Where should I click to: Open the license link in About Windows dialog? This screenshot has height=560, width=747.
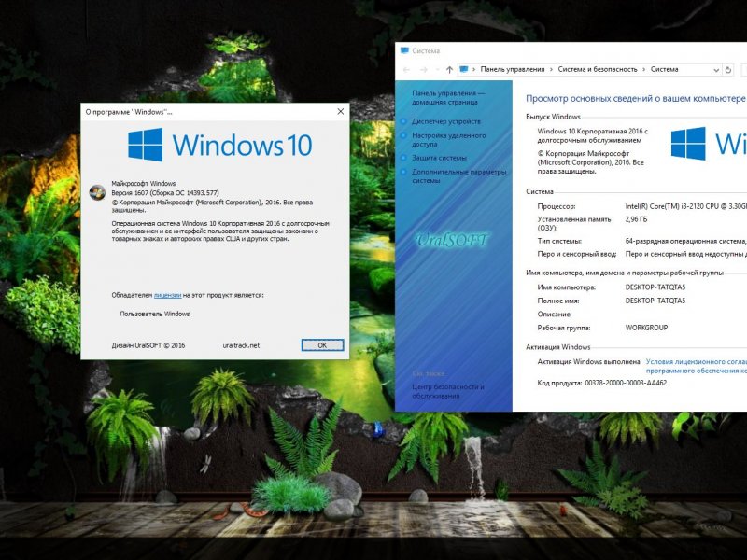click(x=167, y=295)
